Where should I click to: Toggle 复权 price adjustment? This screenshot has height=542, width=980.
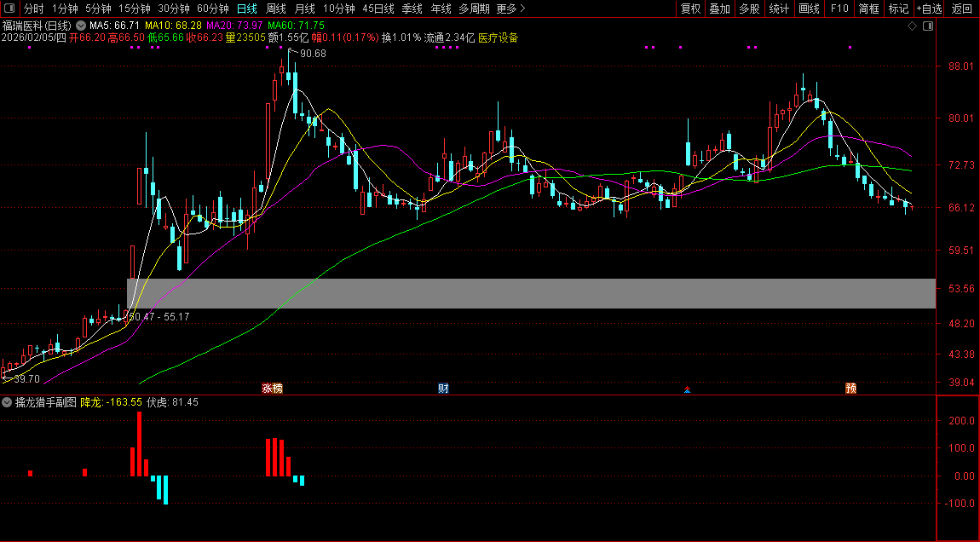pos(690,9)
